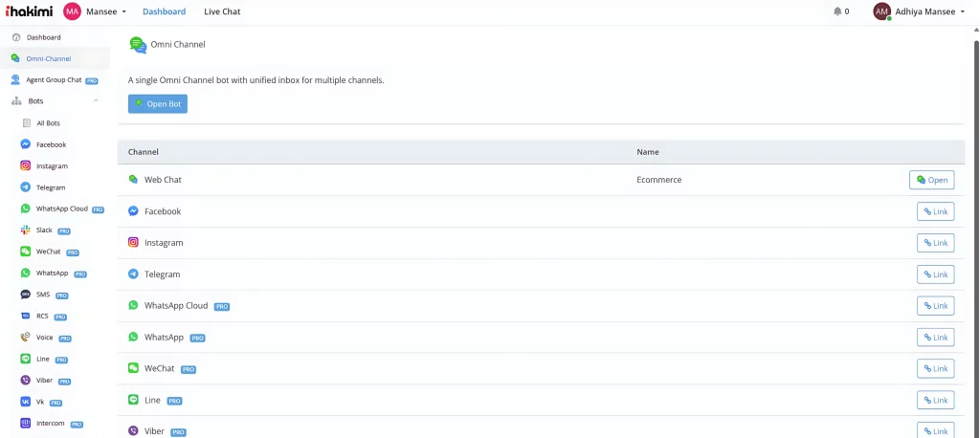This screenshot has height=438, width=980.
Task: Click the Agent Group Chat sidebar icon
Action: point(15,80)
